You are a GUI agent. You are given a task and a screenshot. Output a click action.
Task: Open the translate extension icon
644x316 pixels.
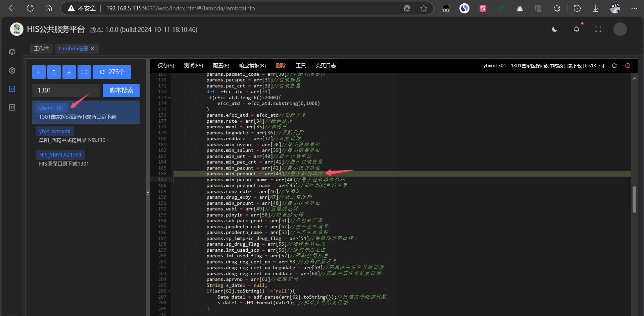483,8
